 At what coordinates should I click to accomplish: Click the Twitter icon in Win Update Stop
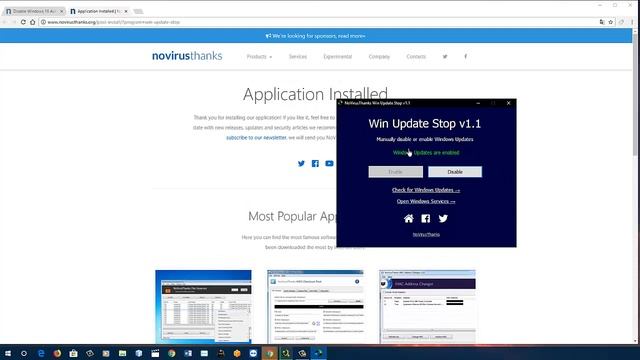(x=443, y=218)
